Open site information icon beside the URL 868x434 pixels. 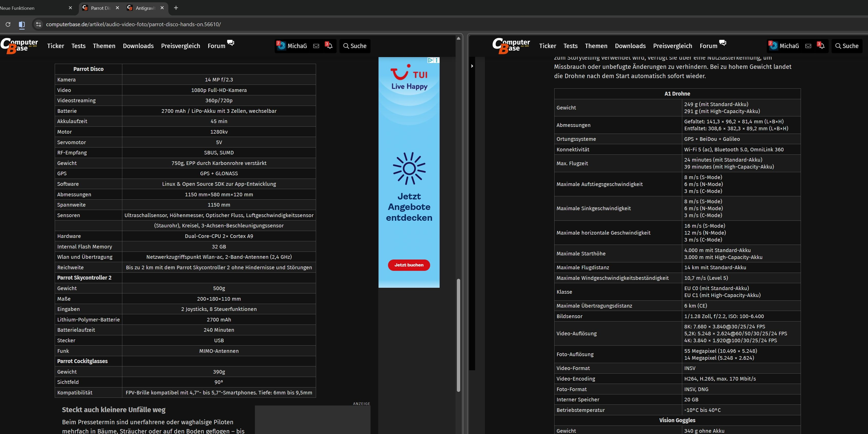click(x=38, y=25)
